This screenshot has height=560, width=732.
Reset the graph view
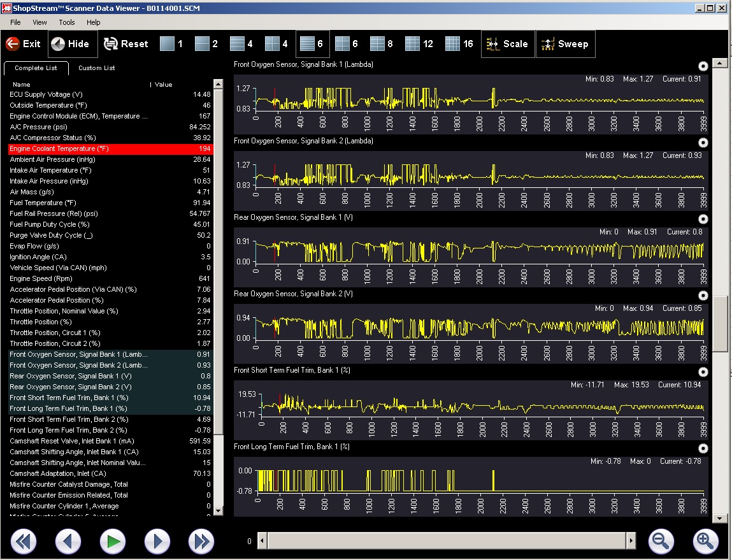coord(126,44)
